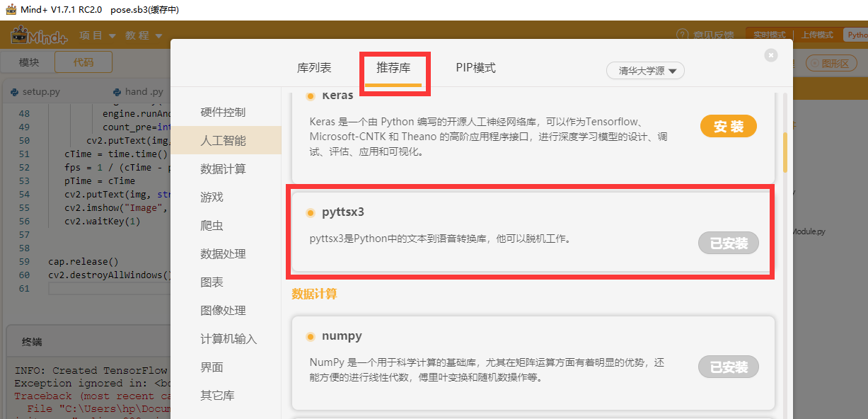The image size is (868, 419).
Task: Switch to the 推荐库 tab
Action: (393, 68)
